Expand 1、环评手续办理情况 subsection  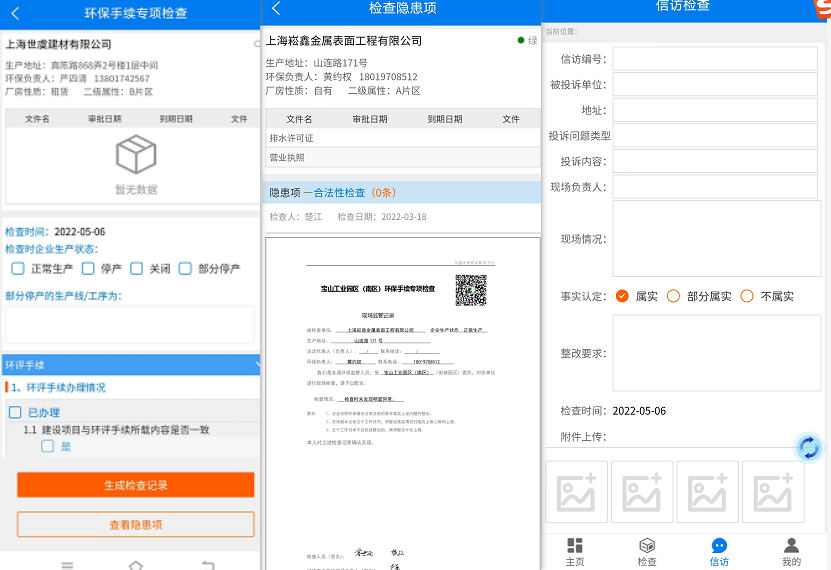(130, 387)
